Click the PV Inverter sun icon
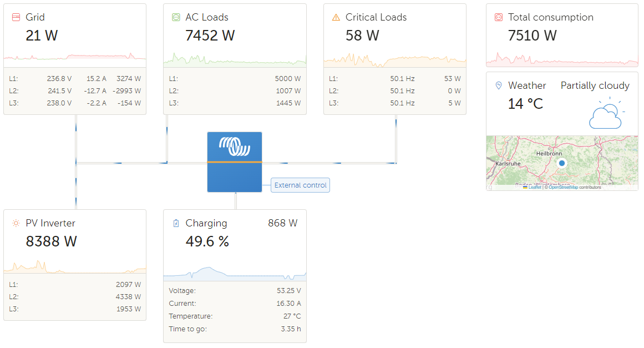 (16, 223)
